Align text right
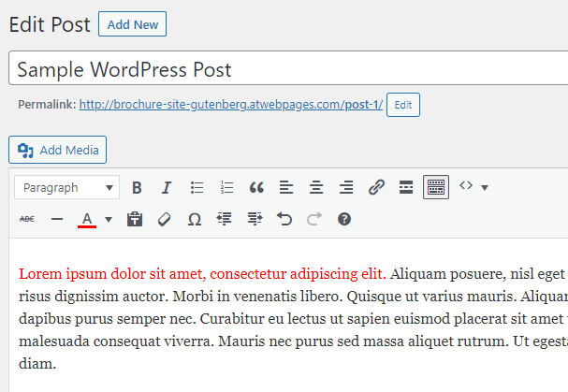Screen dimensions: 568x392 [x=346, y=187]
